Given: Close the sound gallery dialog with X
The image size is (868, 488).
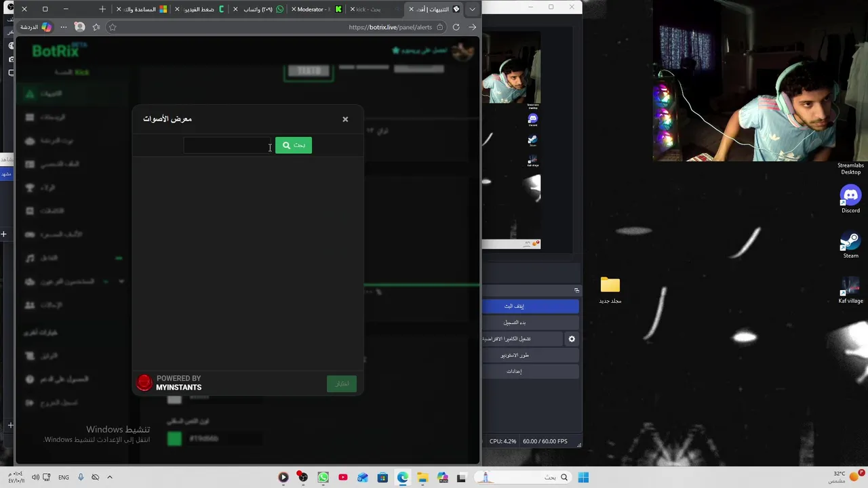Looking at the screenshot, I should pos(345,119).
